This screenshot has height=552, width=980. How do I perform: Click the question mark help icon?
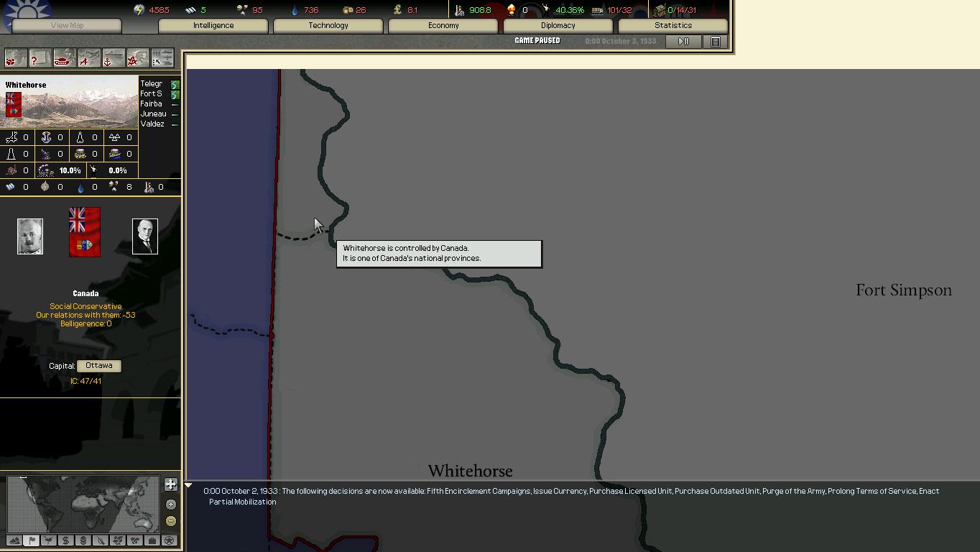[x=40, y=58]
